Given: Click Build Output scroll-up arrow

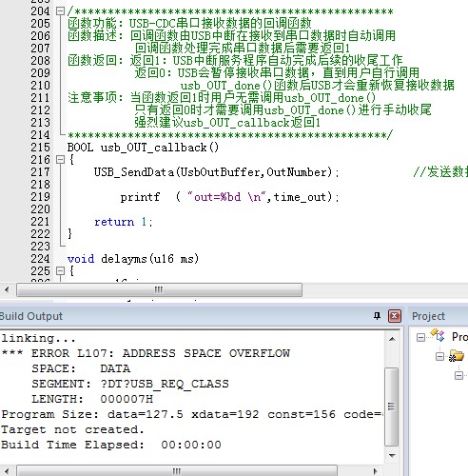Looking at the screenshot, I should pyautogui.click(x=392, y=339).
